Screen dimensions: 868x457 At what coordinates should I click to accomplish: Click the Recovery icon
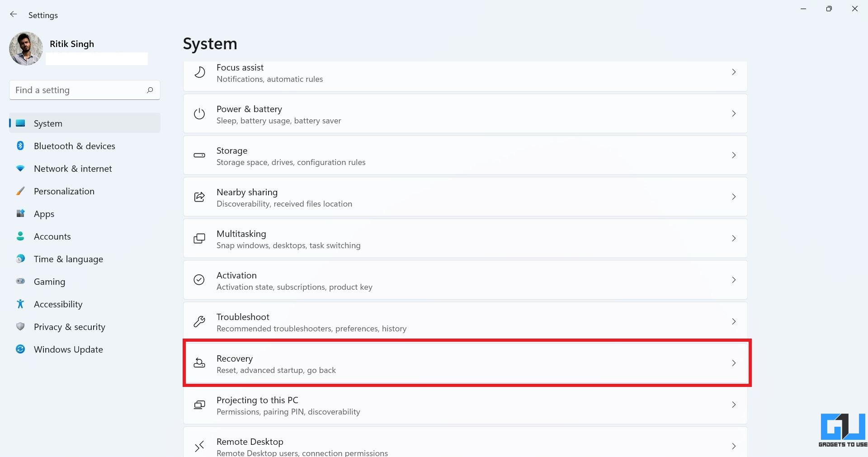[x=199, y=363]
